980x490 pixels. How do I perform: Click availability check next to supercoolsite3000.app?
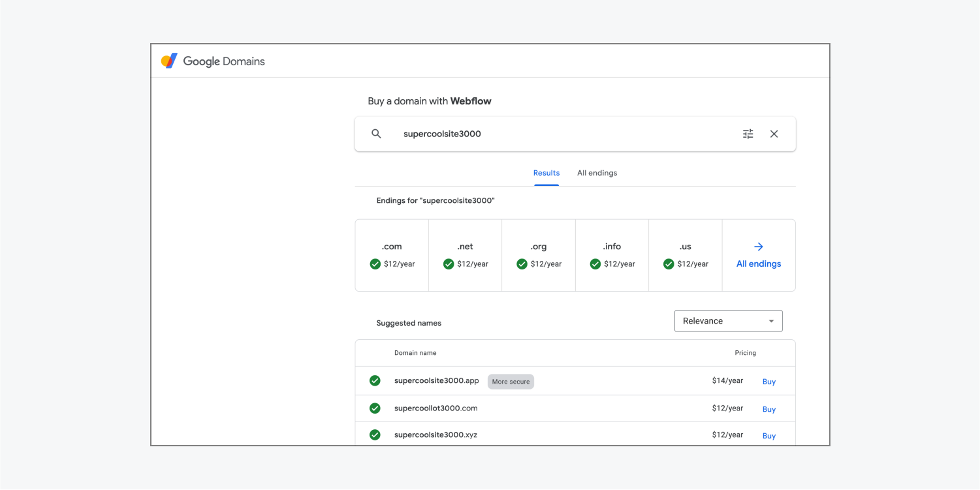375,381
